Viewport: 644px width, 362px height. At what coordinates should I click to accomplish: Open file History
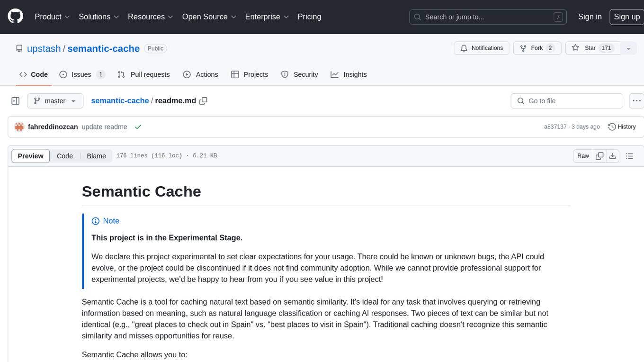[622, 127]
